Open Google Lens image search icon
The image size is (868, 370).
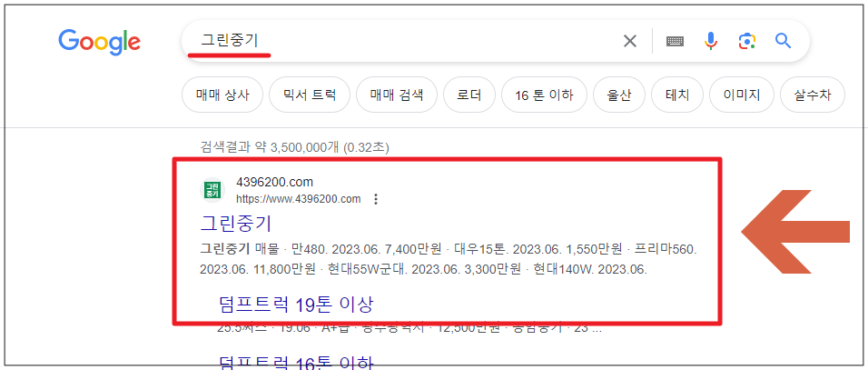coord(746,41)
